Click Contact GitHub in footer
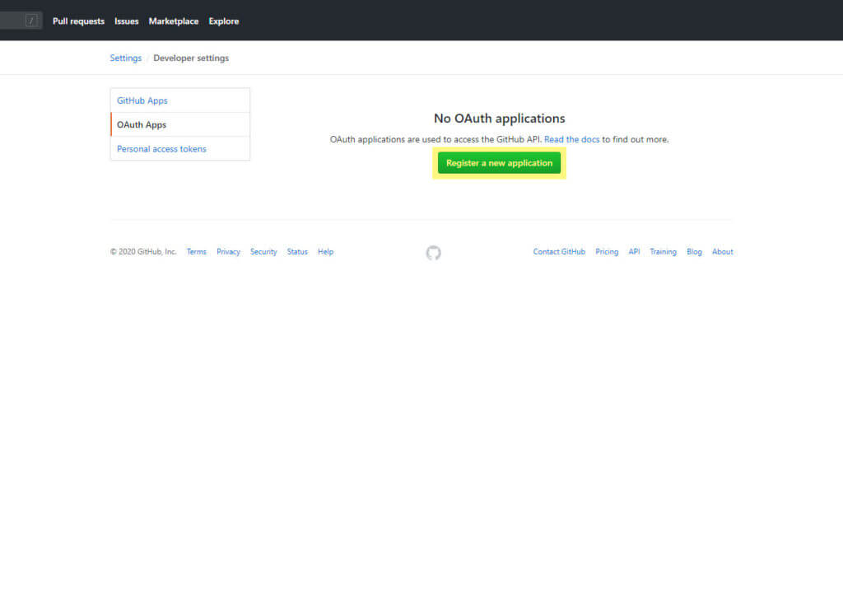This screenshot has width=843, height=616. click(x=559, y=252)
